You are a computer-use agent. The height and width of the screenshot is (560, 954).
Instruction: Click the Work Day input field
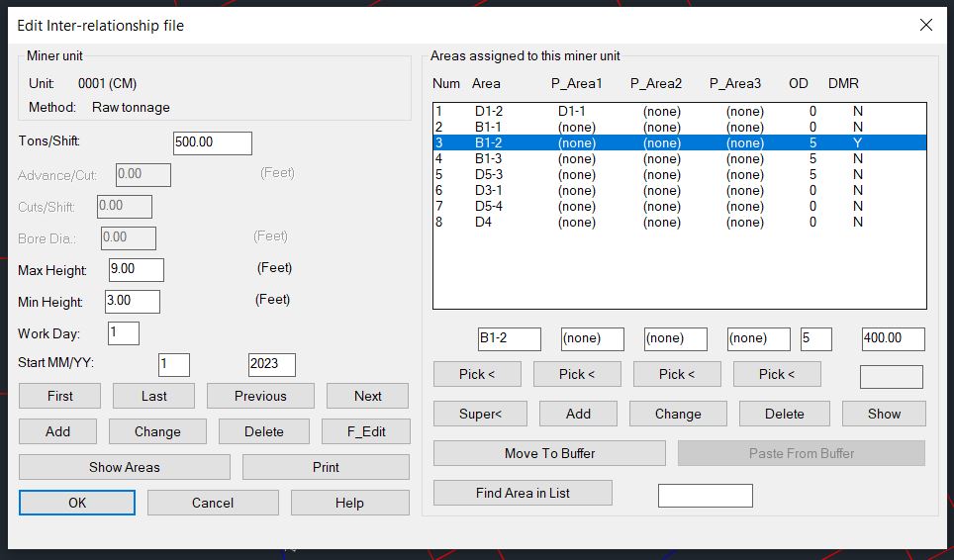click(124, 333)
